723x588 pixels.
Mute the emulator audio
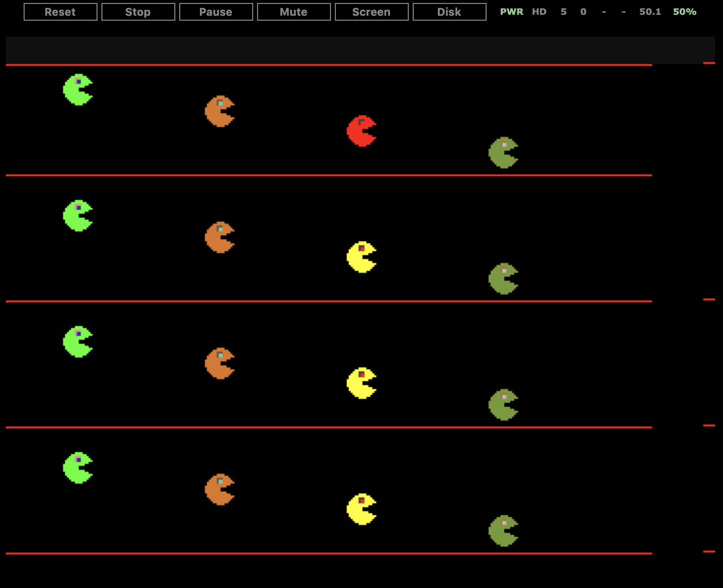[294, 12]
